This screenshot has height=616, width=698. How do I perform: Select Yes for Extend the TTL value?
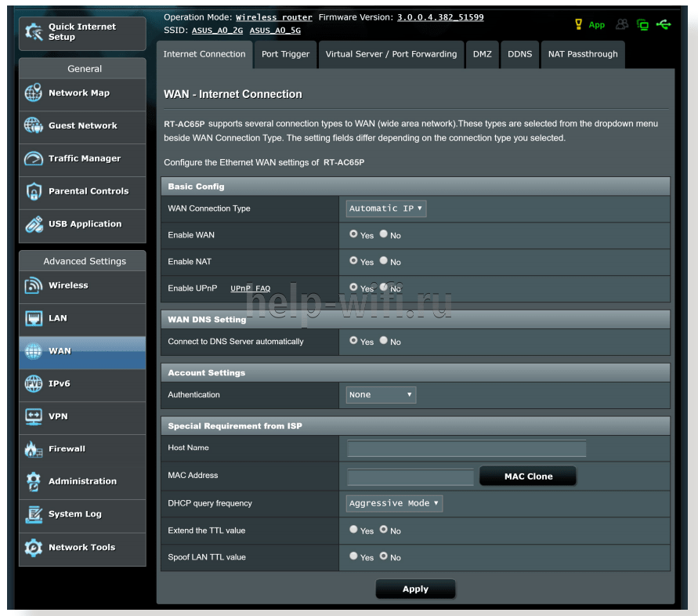[x=353, y=530]
